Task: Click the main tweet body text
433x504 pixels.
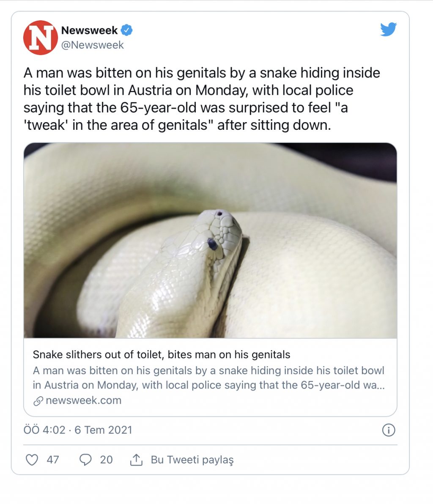Action: (x=202, y=99)
